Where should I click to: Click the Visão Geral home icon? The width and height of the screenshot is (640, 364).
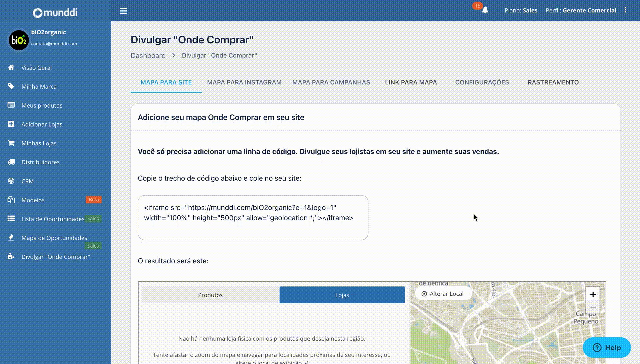[x=11, y=67]
